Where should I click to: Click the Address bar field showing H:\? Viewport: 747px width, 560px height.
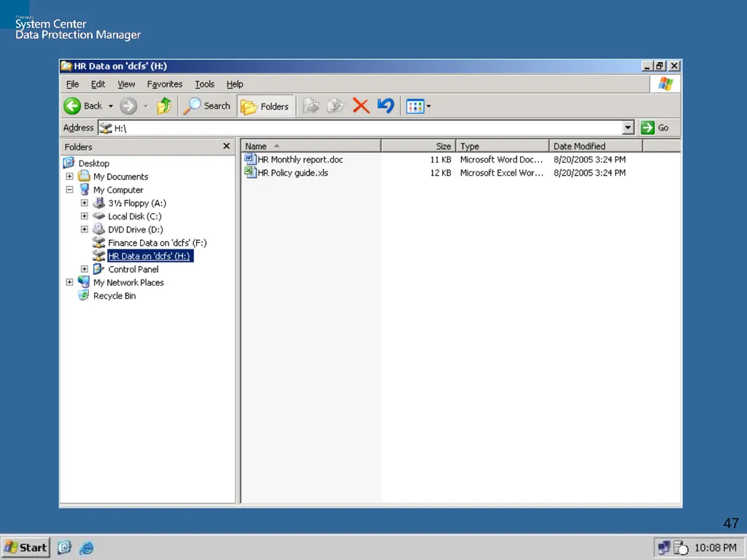tap(360, 128)
